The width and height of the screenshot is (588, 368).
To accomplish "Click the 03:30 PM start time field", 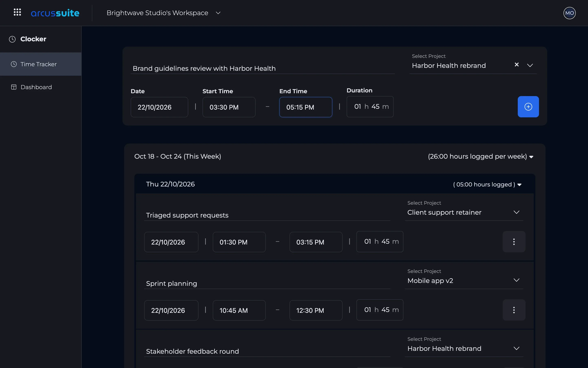I will 229,107.
